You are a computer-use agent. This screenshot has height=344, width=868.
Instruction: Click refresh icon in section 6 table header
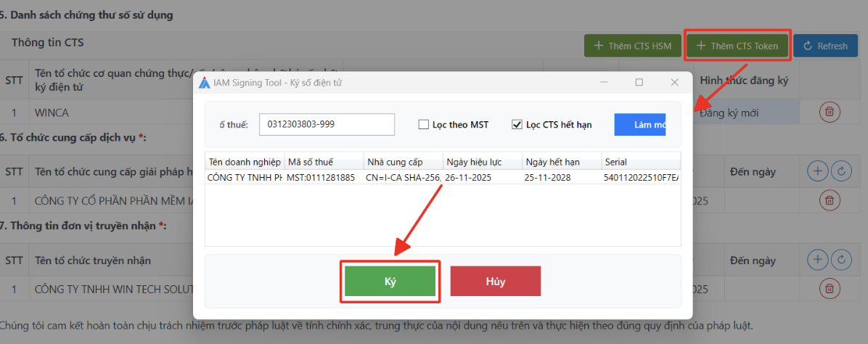point(841,172)
